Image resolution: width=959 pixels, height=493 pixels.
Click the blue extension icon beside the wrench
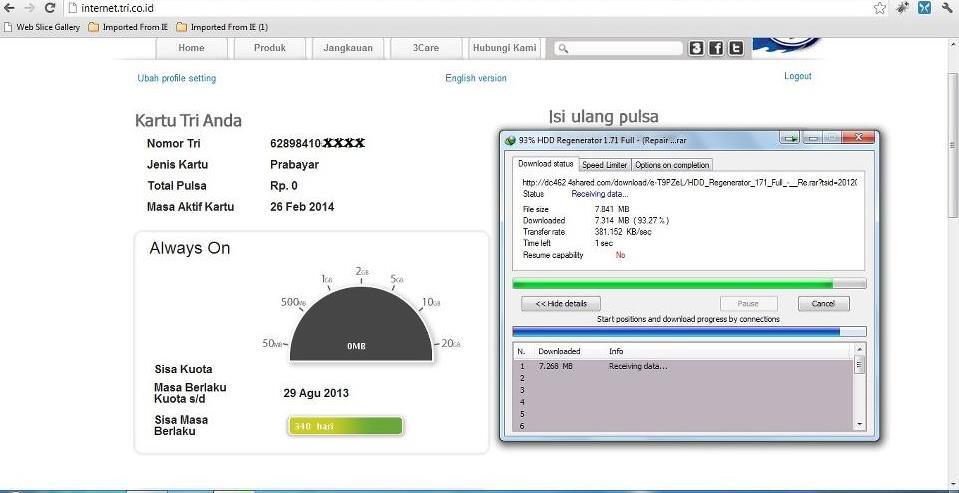coord(924,8)
